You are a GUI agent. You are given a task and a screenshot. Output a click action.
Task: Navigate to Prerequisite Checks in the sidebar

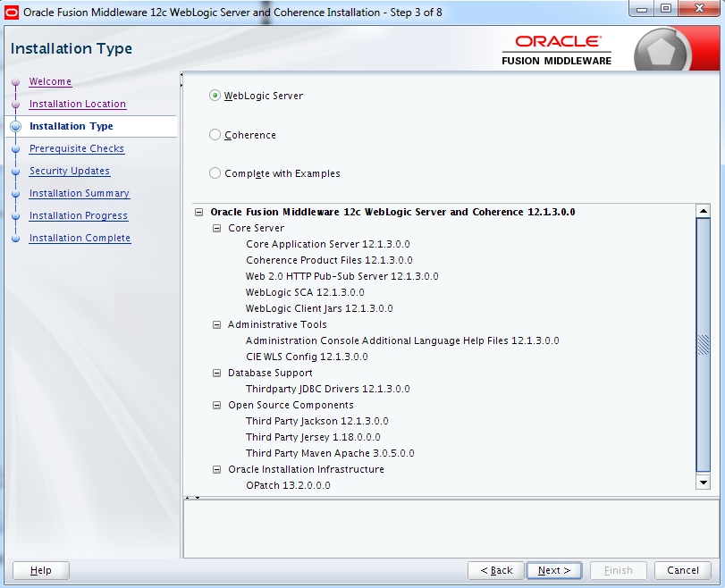click(76, 148)
